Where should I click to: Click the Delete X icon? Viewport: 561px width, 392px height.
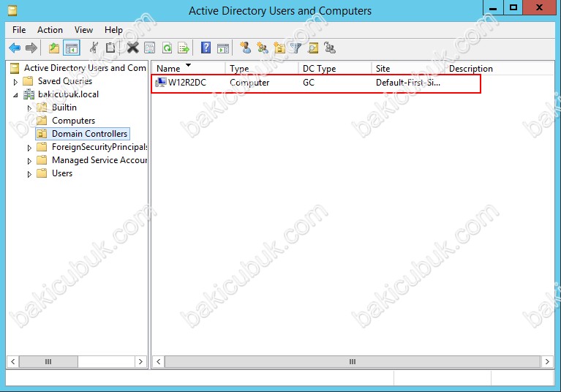click(132, 48)
